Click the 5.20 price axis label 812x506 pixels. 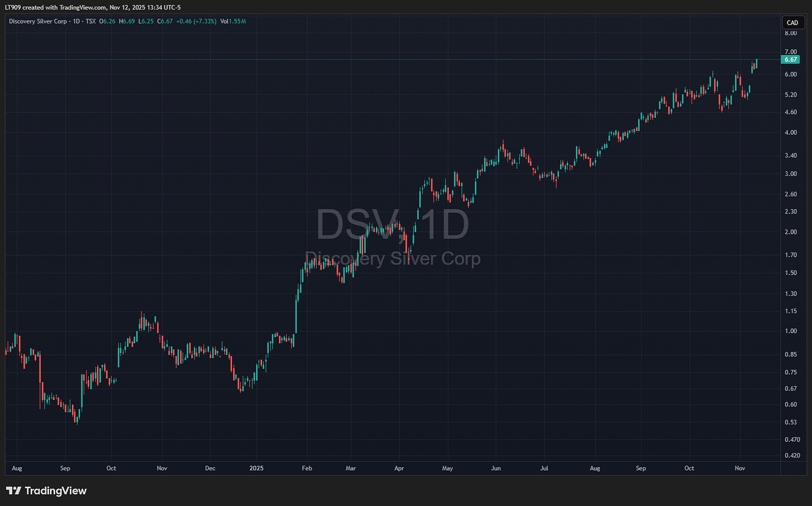790,95
